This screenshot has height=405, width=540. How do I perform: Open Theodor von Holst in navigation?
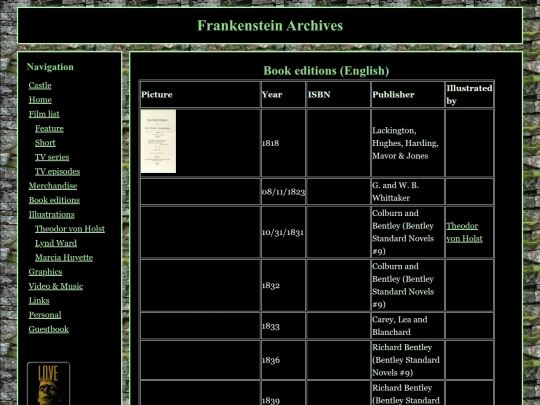[x=70, y=229]
